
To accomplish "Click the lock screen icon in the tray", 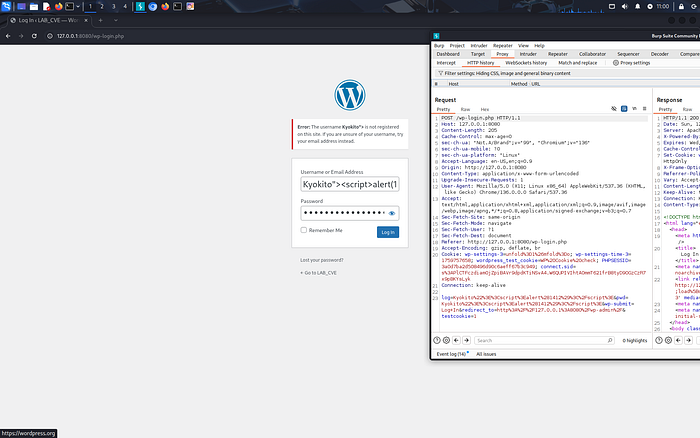I will point(681,6).
